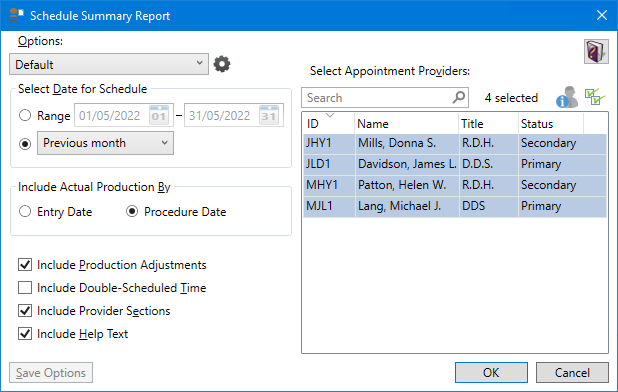Open the end date calendar picker
This screenshot has width=618, height=392.
[269, 115]
